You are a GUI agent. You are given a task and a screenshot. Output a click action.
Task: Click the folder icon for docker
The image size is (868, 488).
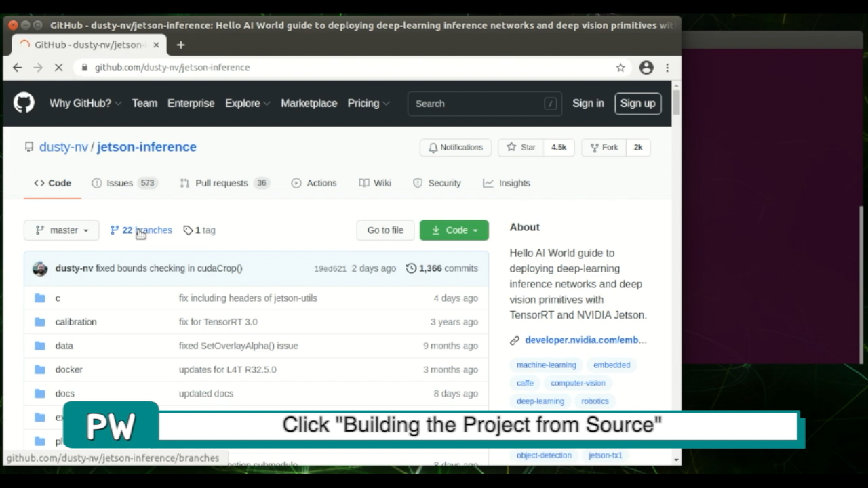(x=40, y=369)
